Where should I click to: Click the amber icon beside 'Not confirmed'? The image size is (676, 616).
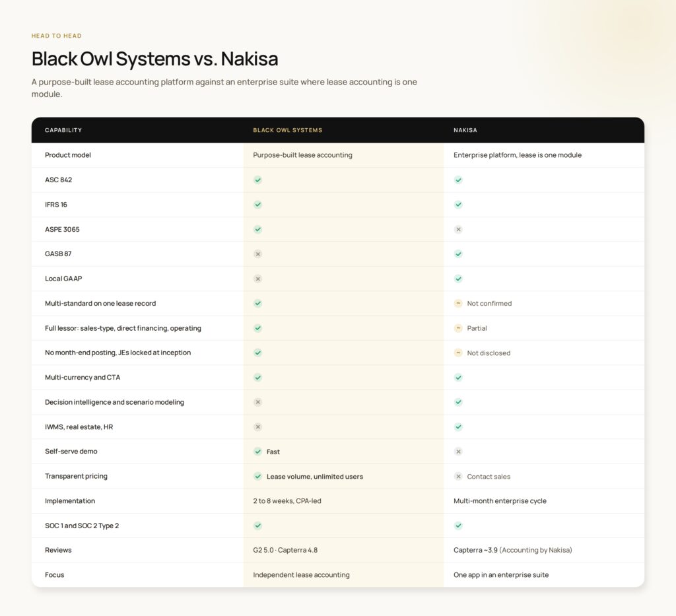[458, 304]
